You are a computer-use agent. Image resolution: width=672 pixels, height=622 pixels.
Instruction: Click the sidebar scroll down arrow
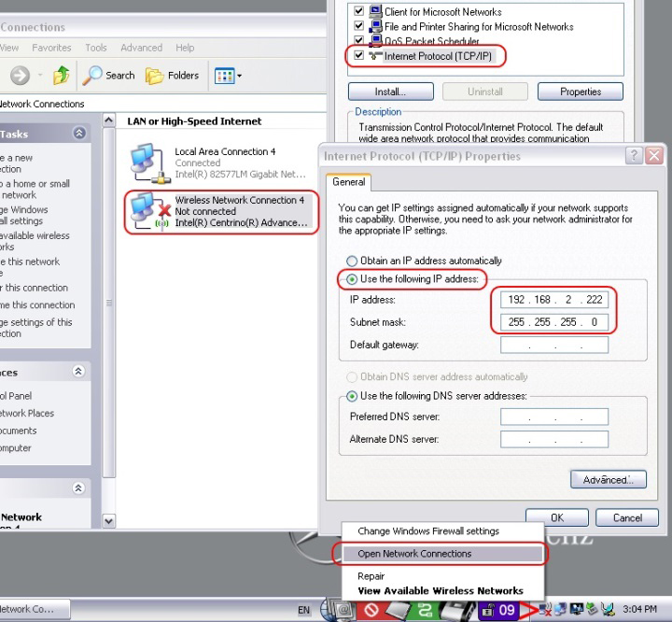(109, 521)
